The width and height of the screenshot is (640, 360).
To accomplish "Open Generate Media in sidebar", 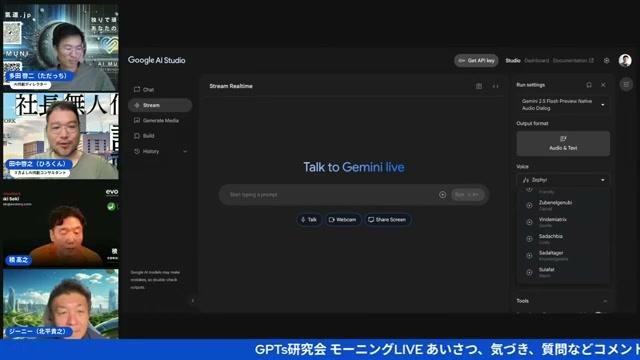I will click(x=160, y=120).
